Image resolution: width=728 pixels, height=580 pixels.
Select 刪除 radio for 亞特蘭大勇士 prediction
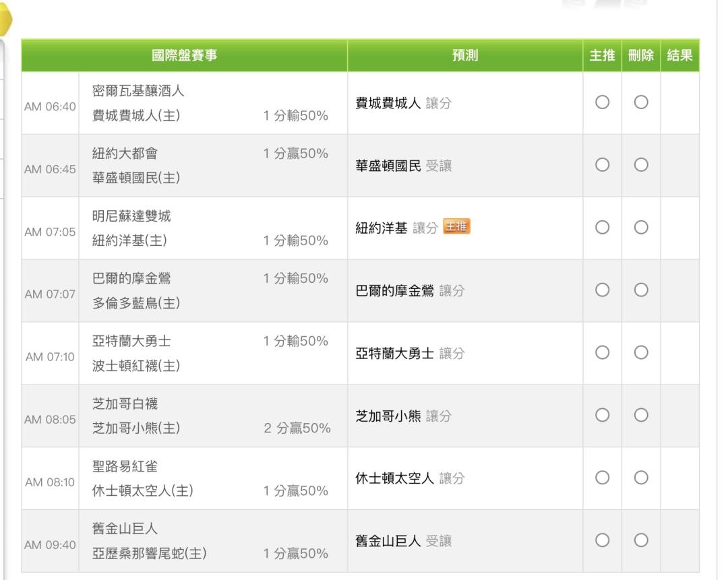tap(641, 352)
